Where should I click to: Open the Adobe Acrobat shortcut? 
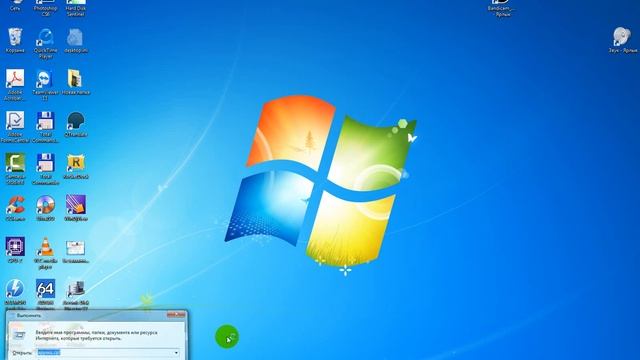[x=15, y=84]
